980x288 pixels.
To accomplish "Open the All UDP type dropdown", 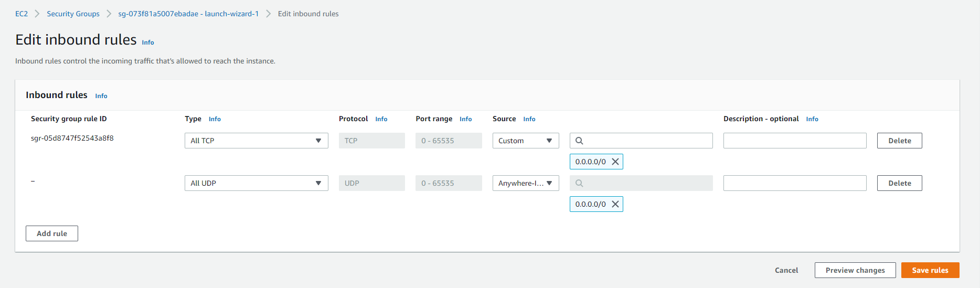I will [x=256, y=183].
